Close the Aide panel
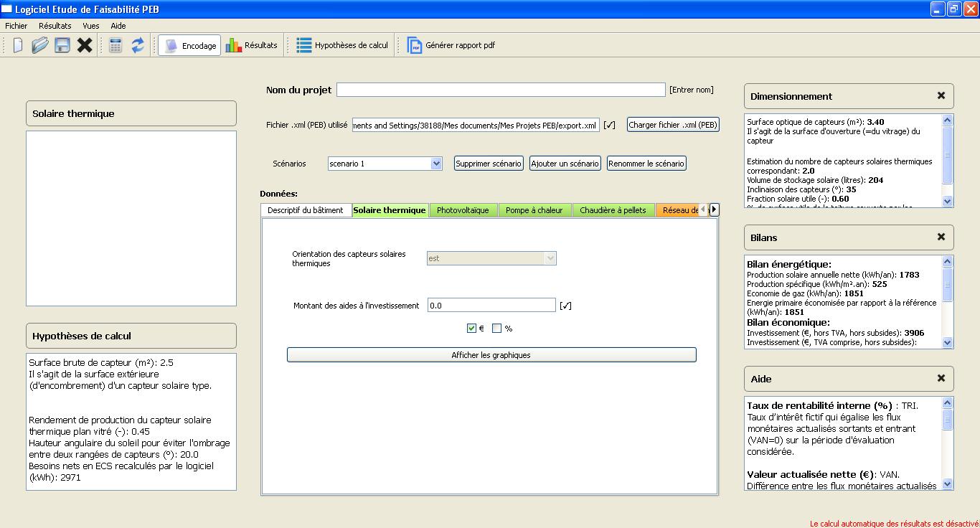 (941, 378)
